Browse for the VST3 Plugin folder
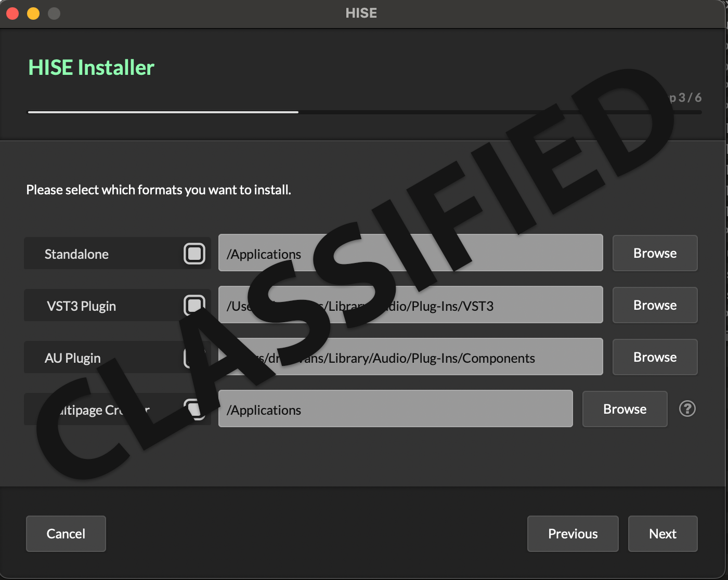Image resolution: width=728 pixels, height=580 pixels. tap(655, 305)
